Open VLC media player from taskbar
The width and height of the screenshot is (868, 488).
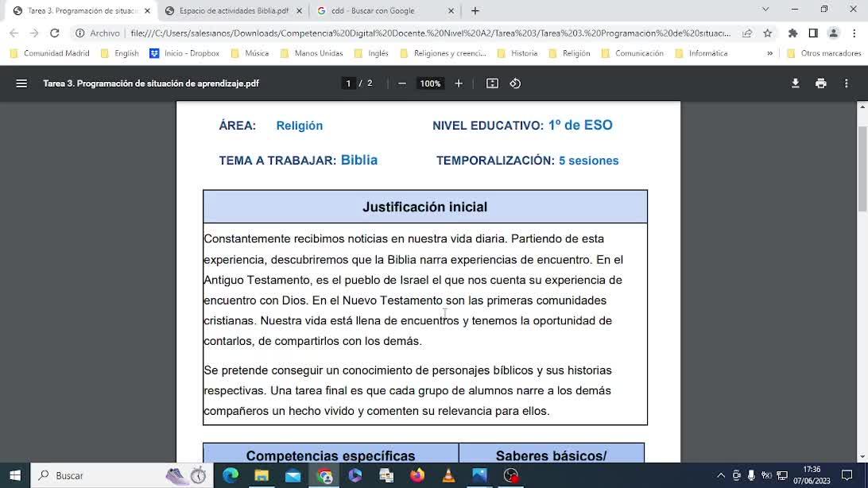pyautogui.click(x=448, y=475)
